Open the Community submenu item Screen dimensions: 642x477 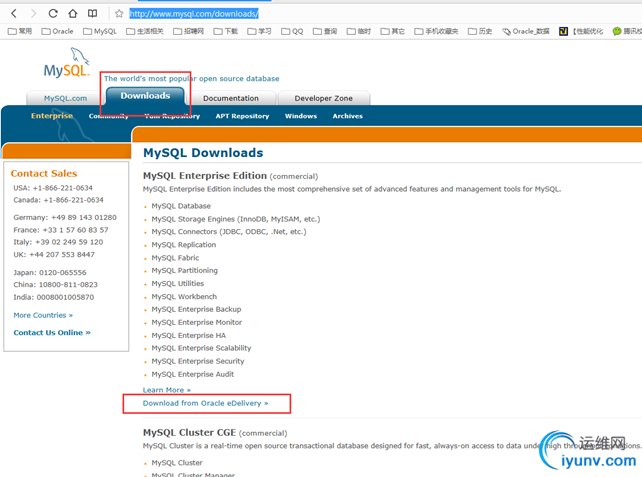click(x=109, y=116)
